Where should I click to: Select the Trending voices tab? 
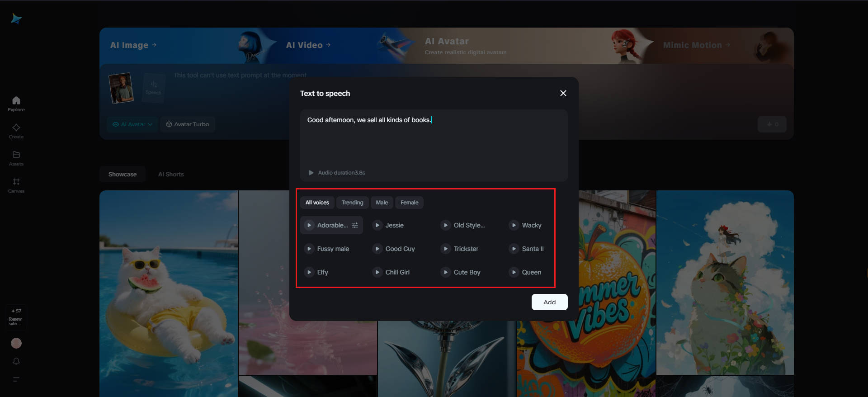(352, 203)
